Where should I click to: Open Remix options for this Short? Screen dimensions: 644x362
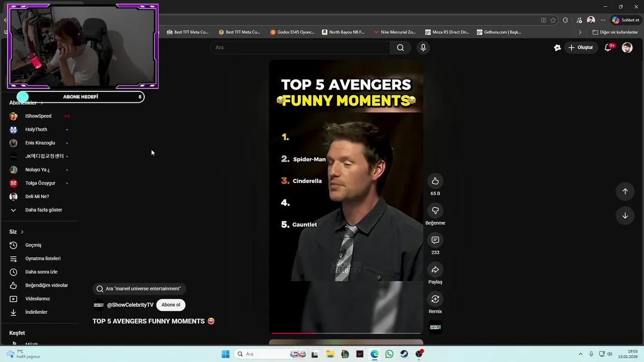(x=435, y=299)
